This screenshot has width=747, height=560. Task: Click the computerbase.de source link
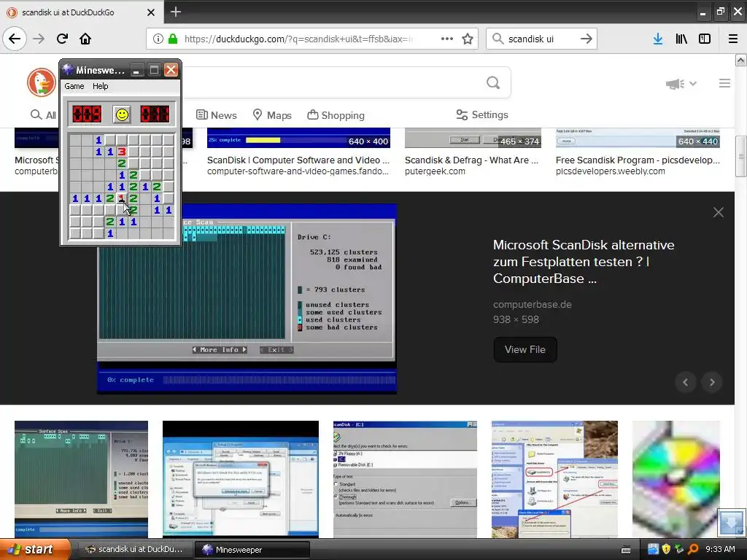[532, 304]
